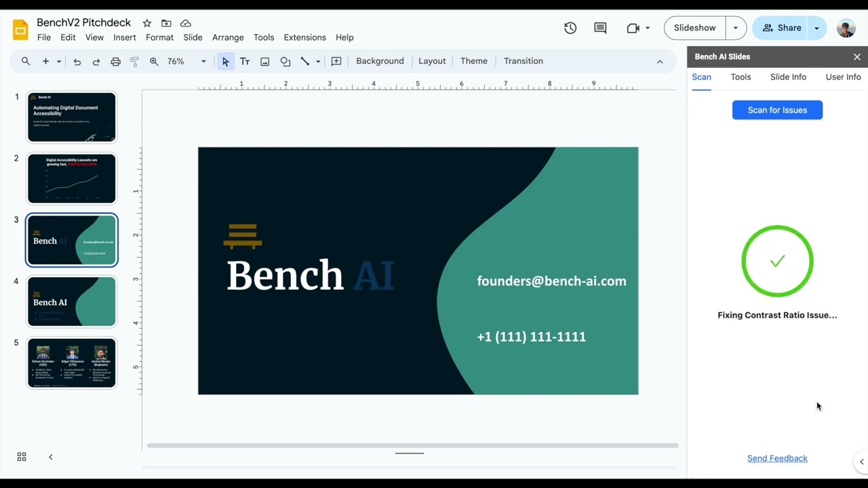The width and height of the screenshot is (868, 488).
Task: Open the Format menu
Action: click(x=159, y=37)
